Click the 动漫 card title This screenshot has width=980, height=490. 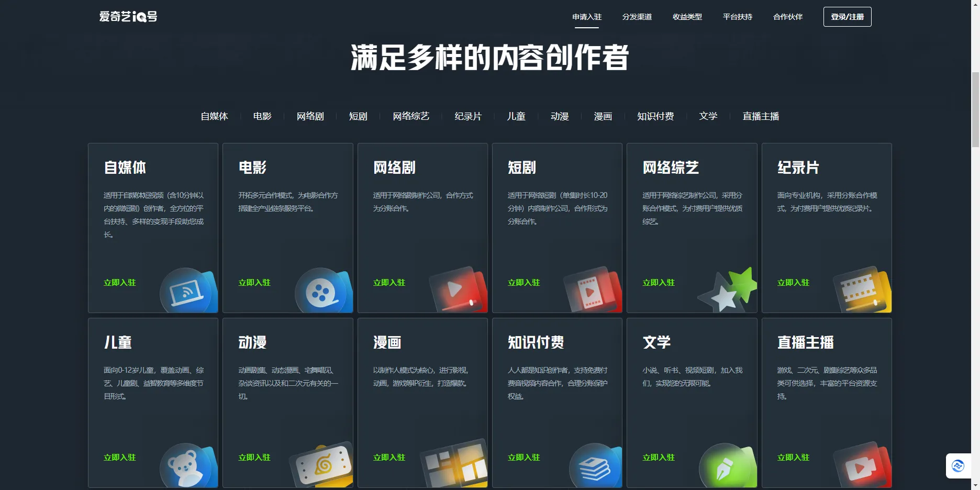(252, 342)
